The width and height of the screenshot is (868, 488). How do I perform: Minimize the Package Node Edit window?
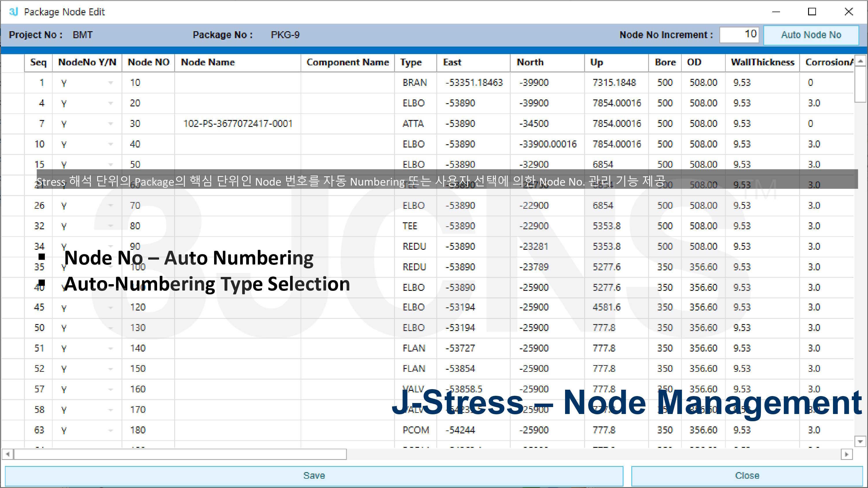tap(776, 12)
